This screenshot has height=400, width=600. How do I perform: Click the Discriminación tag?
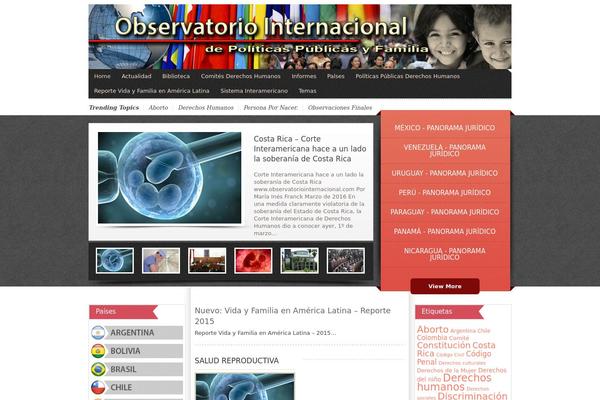pyautogui.click(x=472, y=396)
